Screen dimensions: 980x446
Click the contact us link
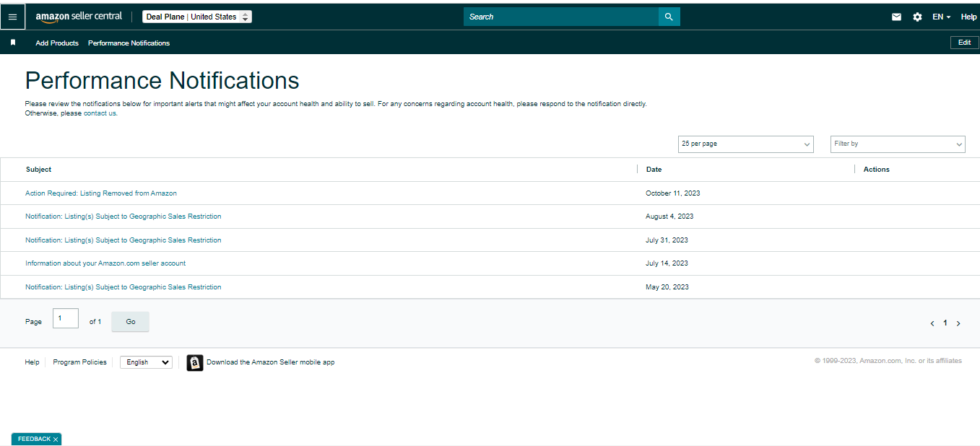coord(100,113)
